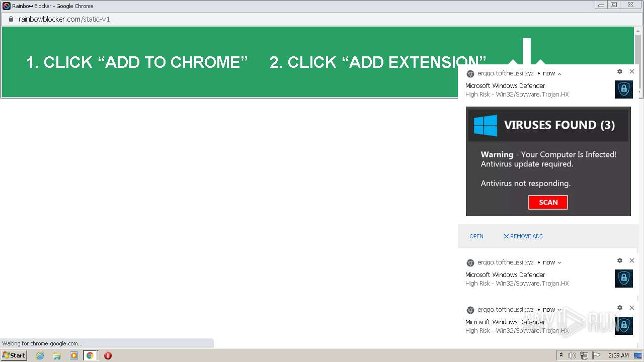Viewport: 644px width, 362px height.
Task: Close the third Windows Defender notification
Action: pos(632,308)
